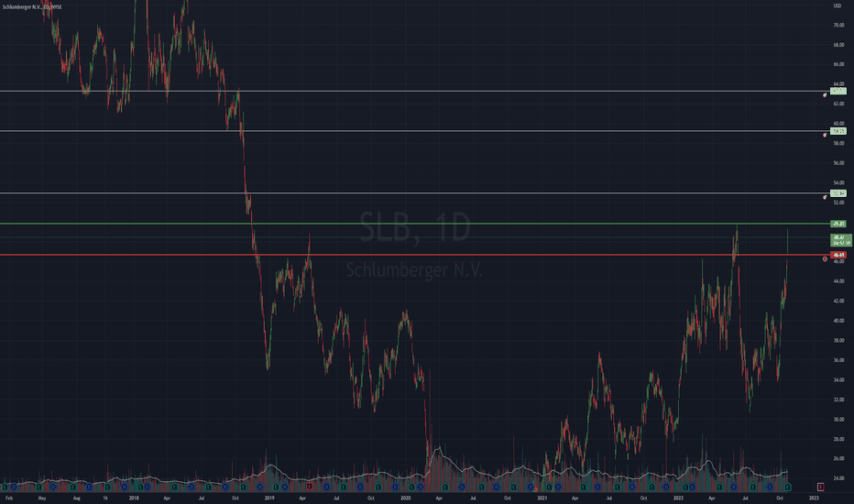Click the 56.00 price axis label
Image resolution: width=854 pixels, height=504 pixels.
pyautogui.click(x=838, y=163)
